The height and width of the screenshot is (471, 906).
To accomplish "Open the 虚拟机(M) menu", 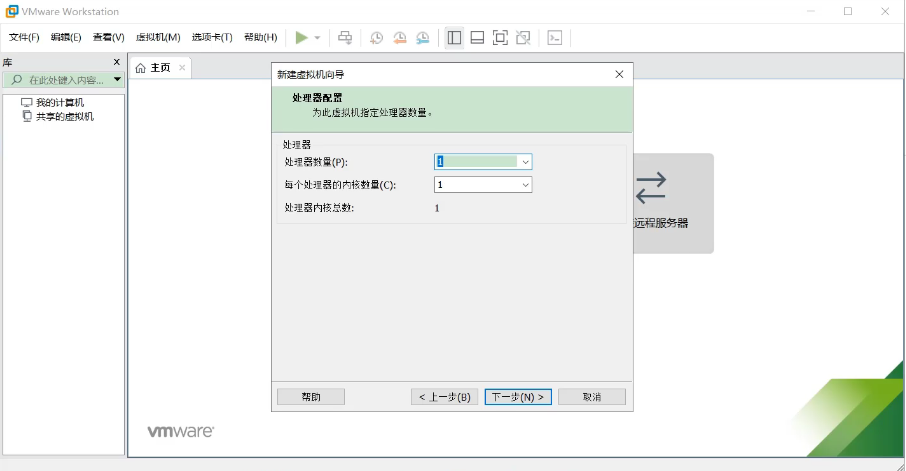I will click(158, 38).
